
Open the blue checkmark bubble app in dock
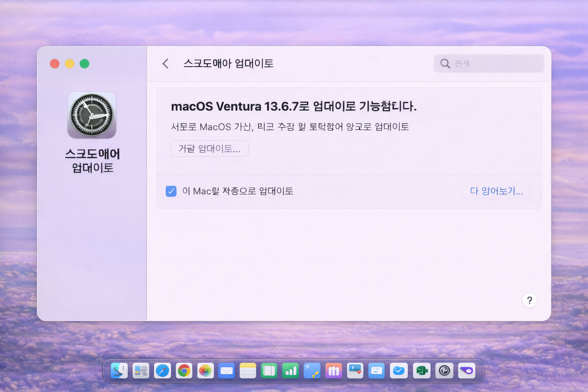point(399,371)
